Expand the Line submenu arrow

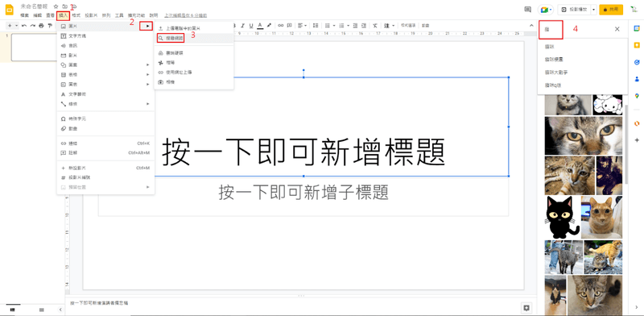click(148, 104)
